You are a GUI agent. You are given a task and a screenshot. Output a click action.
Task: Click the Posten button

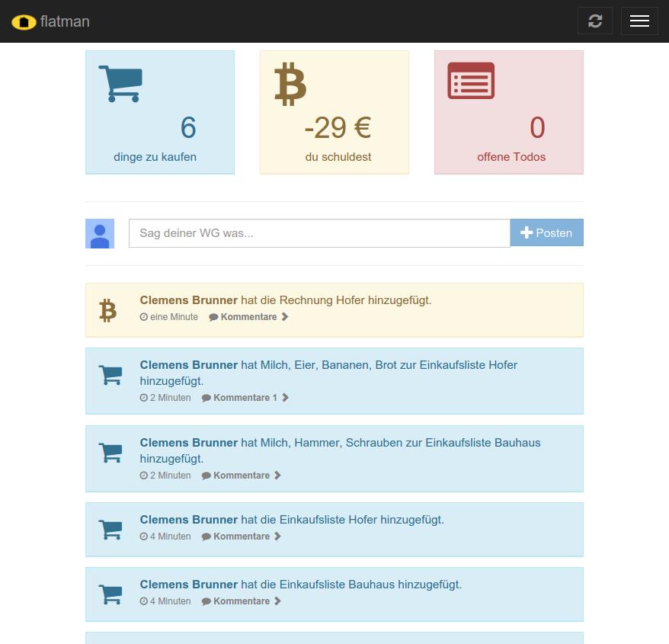point(546,232)
